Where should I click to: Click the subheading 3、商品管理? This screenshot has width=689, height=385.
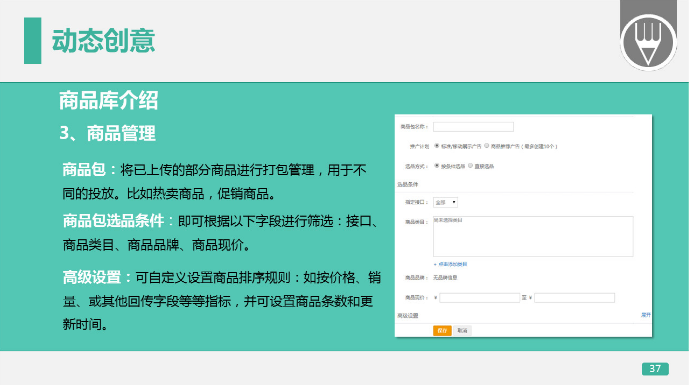coord(108,133)
